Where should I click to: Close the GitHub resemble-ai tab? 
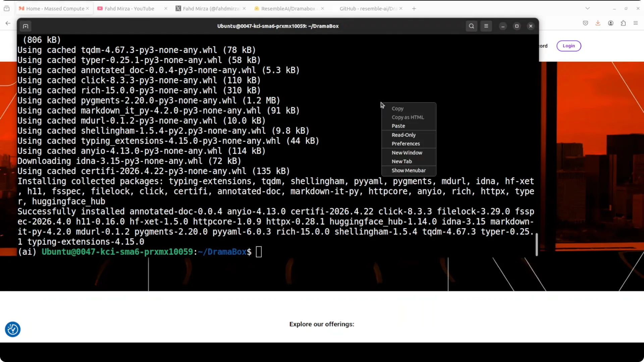coord(401,8)
